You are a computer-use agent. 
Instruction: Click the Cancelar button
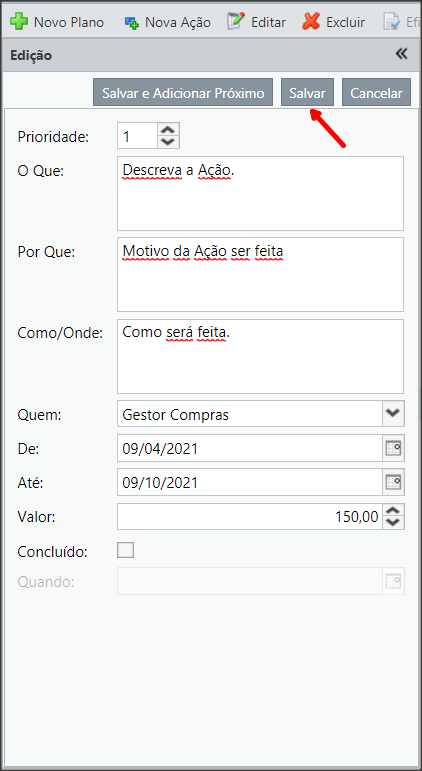[x=376, y=92]
